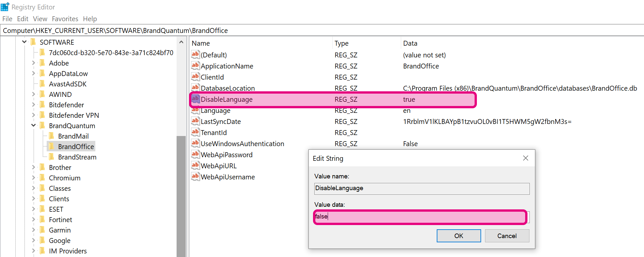Click the Google folder icon

click(42, 240)
